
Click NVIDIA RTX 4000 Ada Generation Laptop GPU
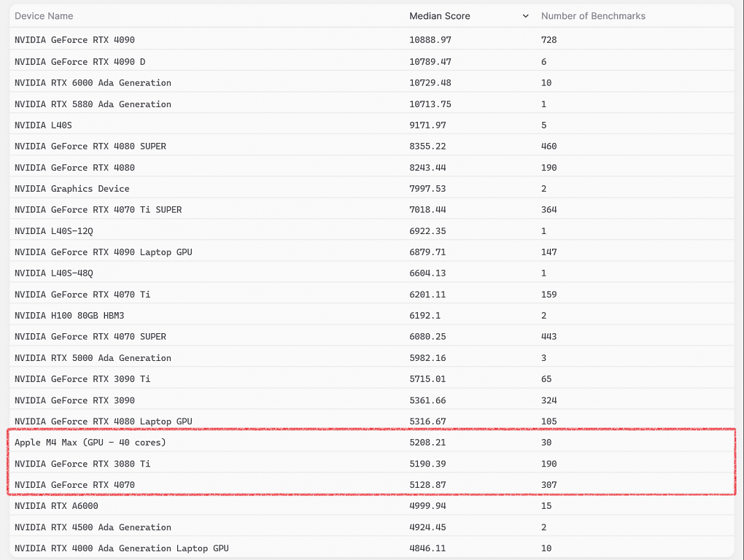(122, 548)
